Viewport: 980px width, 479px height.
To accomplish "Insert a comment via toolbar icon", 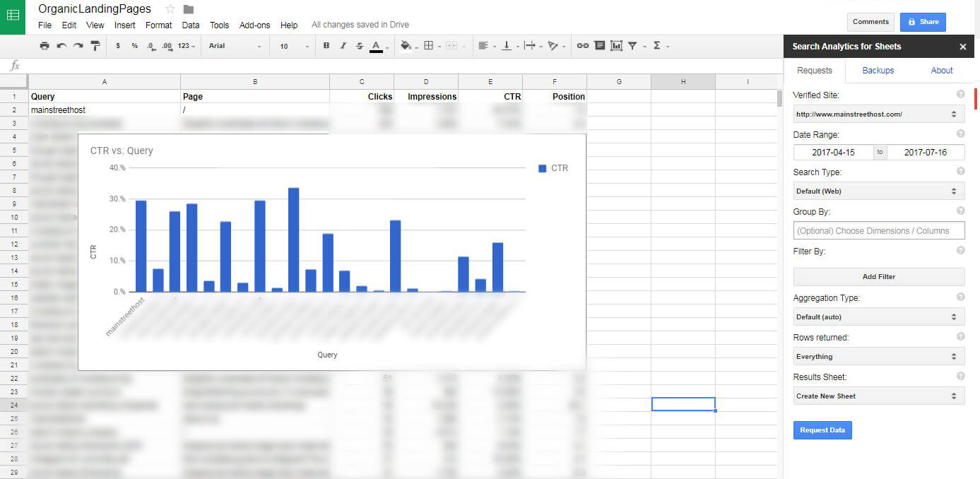I will tap(600, 46).
